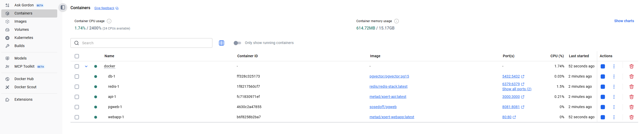
Task: Stop the webapp-1 container
Action: pyautogui.click(x=603, y=117)
